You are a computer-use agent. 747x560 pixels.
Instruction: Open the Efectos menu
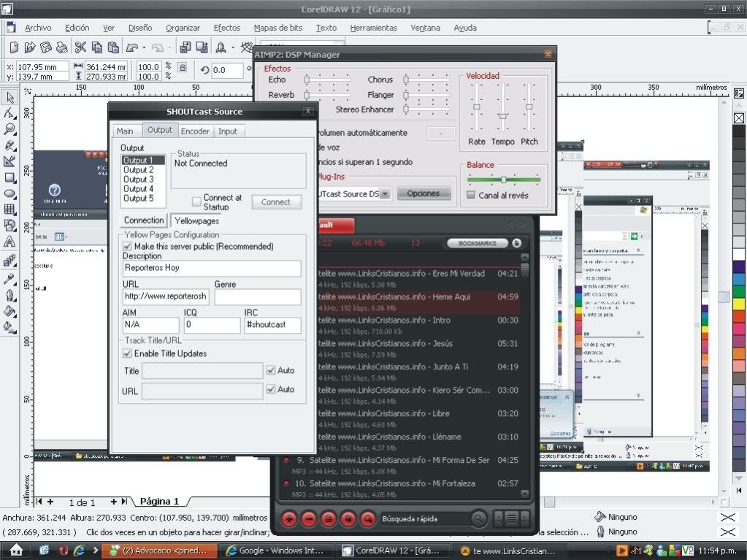(227, 28)
